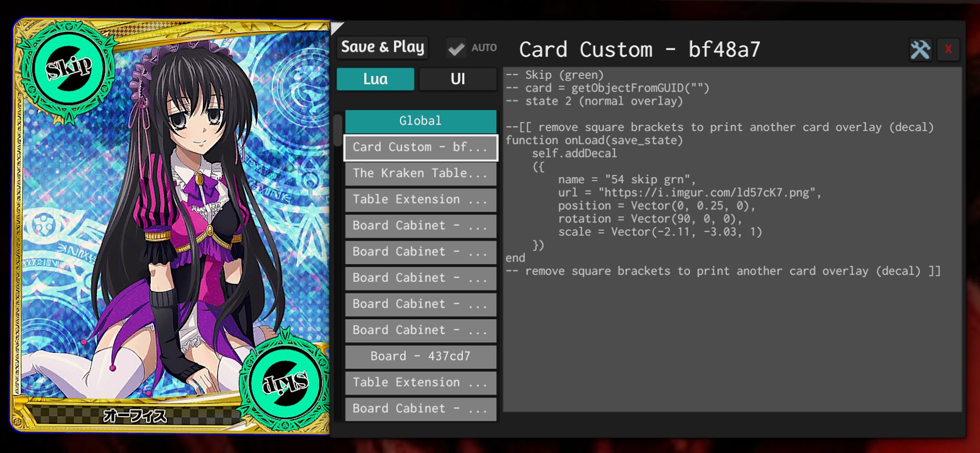Select Table Extension entry right below Kraken Table
The height and width of the screenshot is (453, 980).
coord(420,199)
